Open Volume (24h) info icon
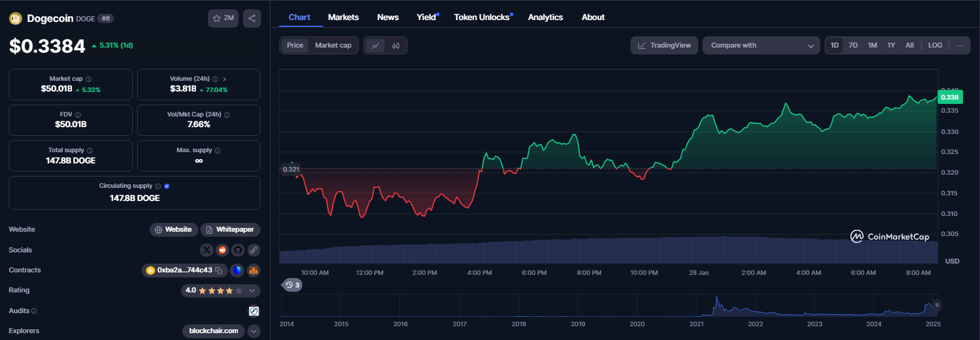 pos(215,79)
